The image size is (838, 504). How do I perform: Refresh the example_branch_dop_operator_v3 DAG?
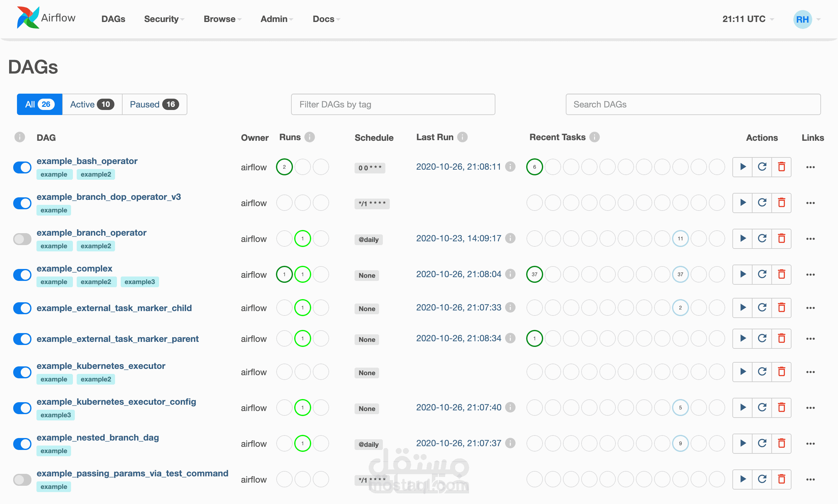coord(762,203)
